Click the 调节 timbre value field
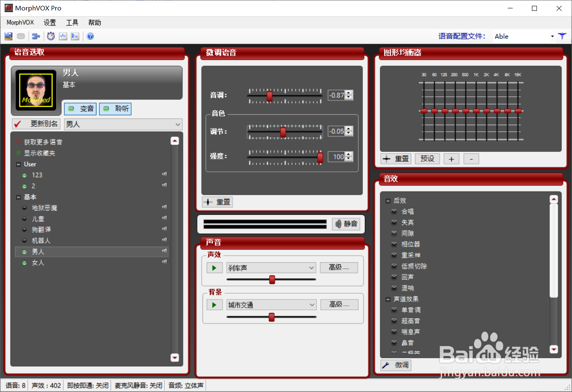 click(337, 131)
